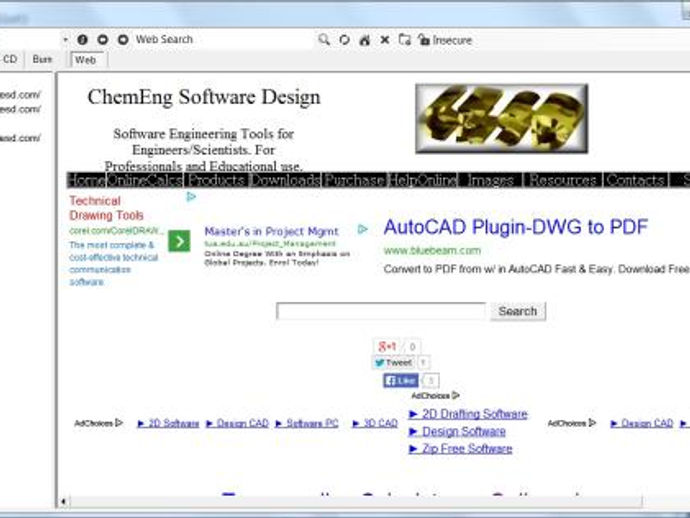Click the www.bluebeam.com link

(432, 250)
